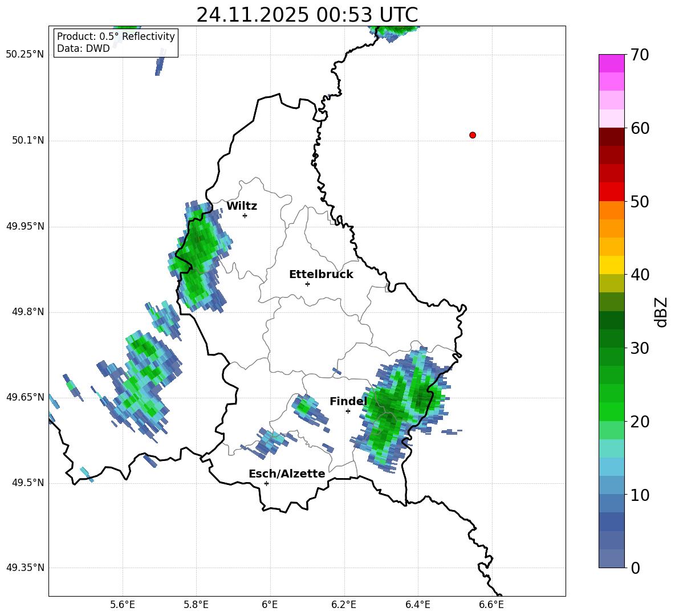The height and width of the screenshot is (616, 675).
Task: Click the dBZ colorbar label
Action: pos(662,312)
